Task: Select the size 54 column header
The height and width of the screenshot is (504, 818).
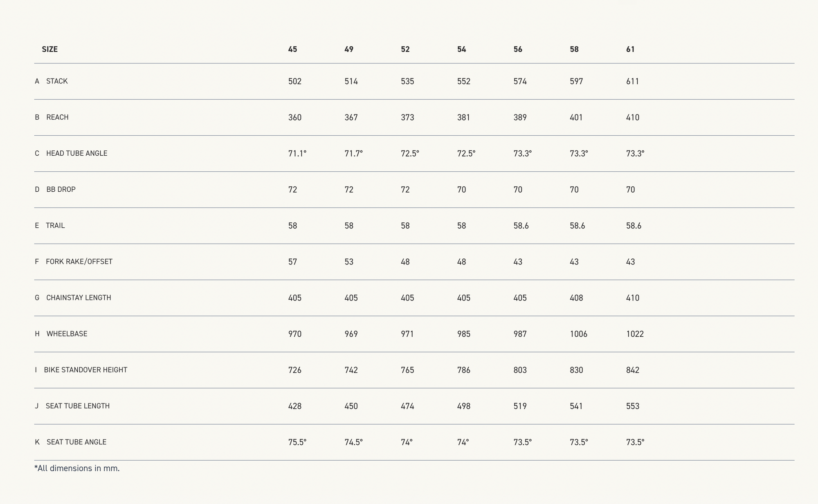Action: click(461, 49)
